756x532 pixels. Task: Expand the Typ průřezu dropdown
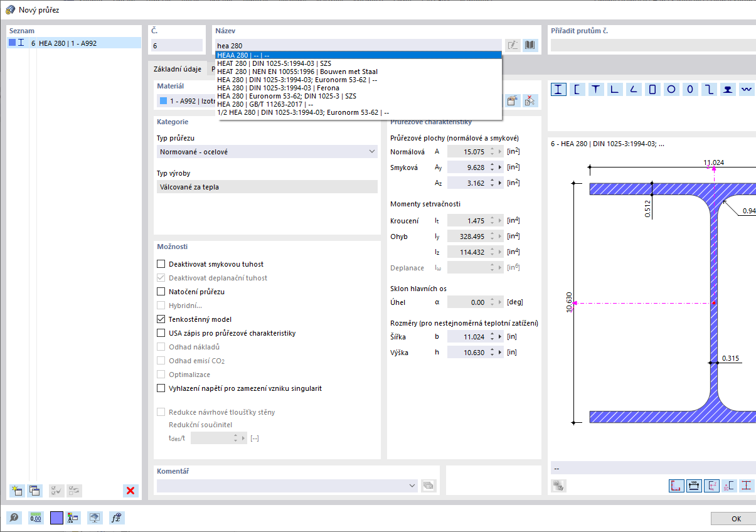[x=267, y=151]
